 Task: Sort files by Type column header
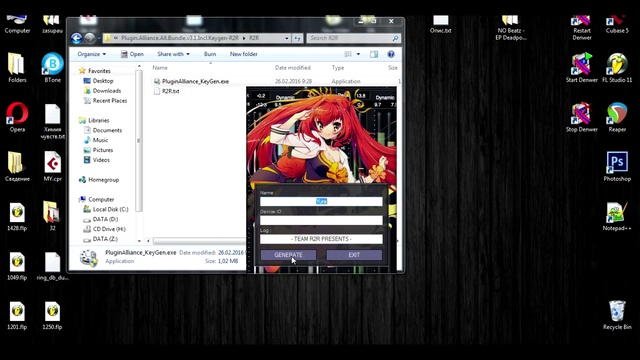(x=338, y=68)
